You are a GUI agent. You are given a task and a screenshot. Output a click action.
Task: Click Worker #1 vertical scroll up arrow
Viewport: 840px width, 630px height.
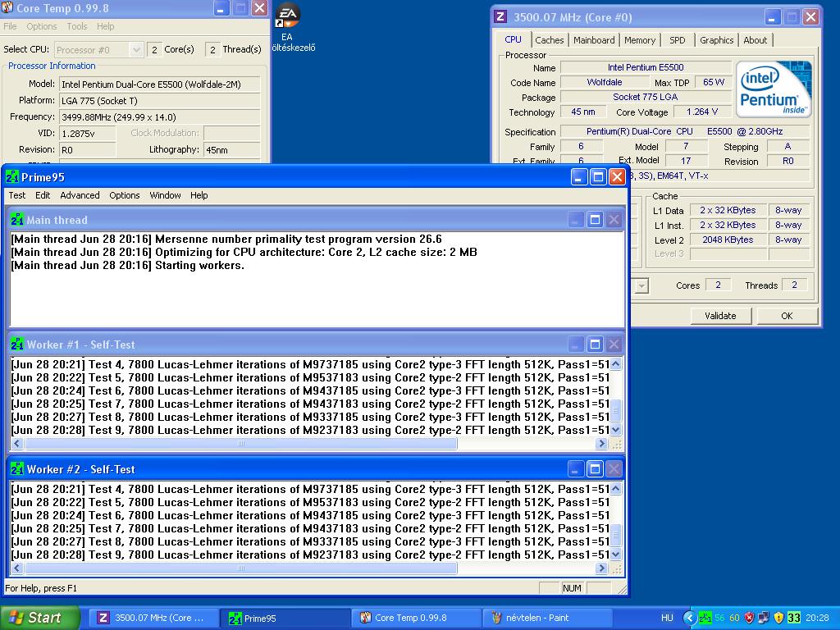[x=616, y=364]
